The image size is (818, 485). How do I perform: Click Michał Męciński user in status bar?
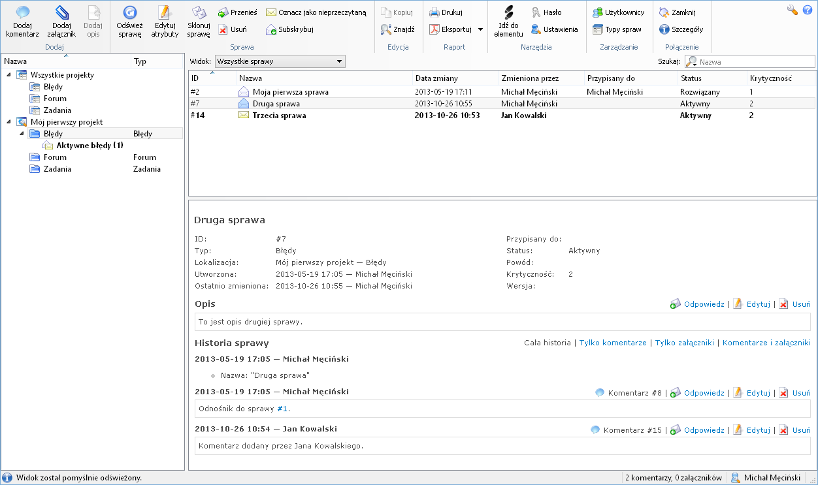[x=766, y=478]
